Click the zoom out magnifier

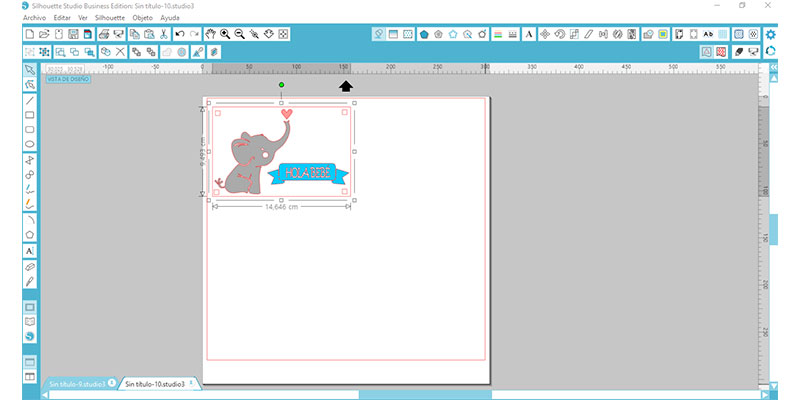tap(239, 34)
